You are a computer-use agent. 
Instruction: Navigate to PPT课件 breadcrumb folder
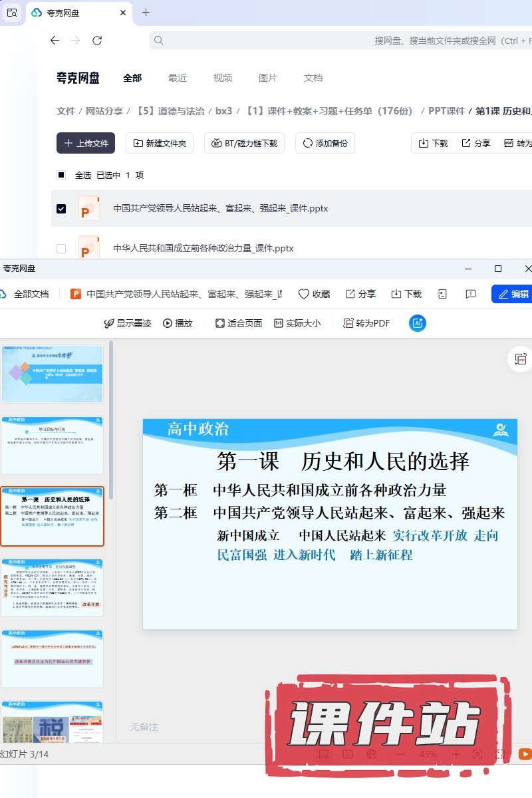pos(446,111)
